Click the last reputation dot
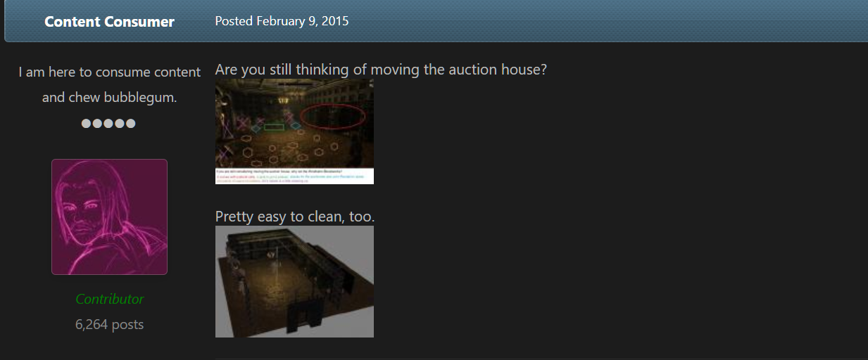Screen dimensions: 868x360 131,124
